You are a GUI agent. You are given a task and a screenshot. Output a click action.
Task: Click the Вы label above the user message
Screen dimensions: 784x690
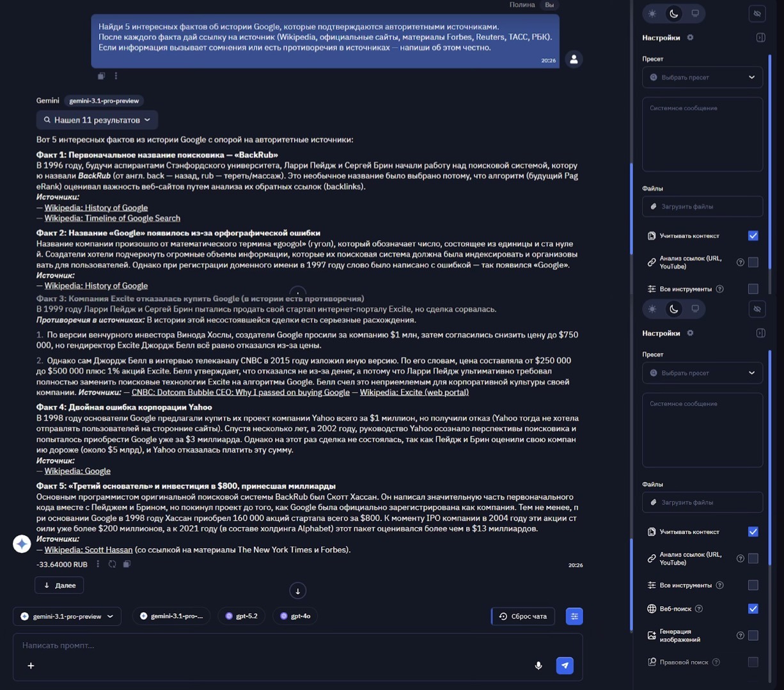click(x=549, y=4)
